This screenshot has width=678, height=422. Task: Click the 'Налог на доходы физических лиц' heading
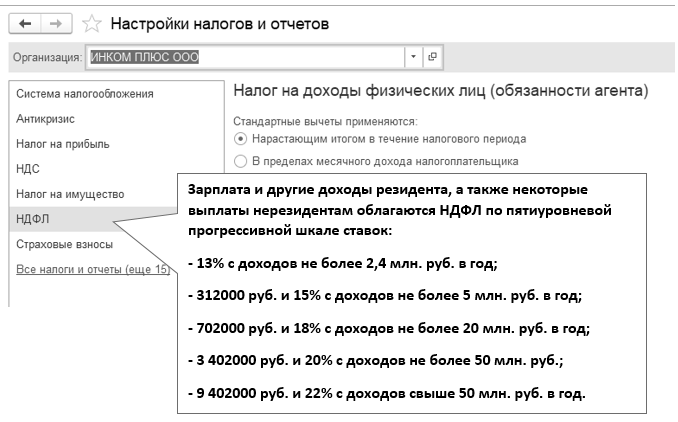440,91
